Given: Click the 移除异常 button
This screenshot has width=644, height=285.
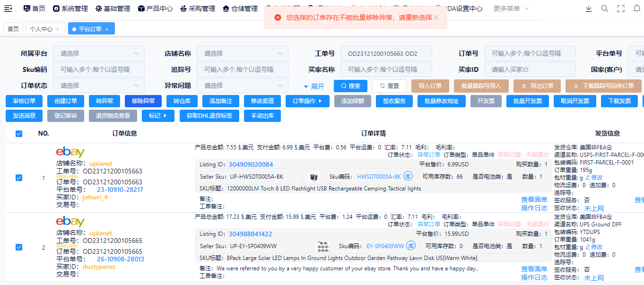Looking at the screenshot, I should click(x=143, y=101).
